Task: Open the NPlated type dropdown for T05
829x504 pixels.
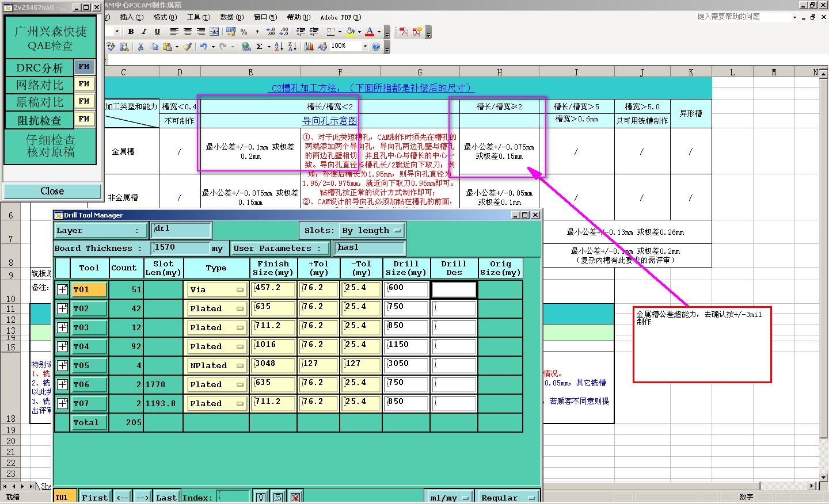Action: click(x=216, y=365)
